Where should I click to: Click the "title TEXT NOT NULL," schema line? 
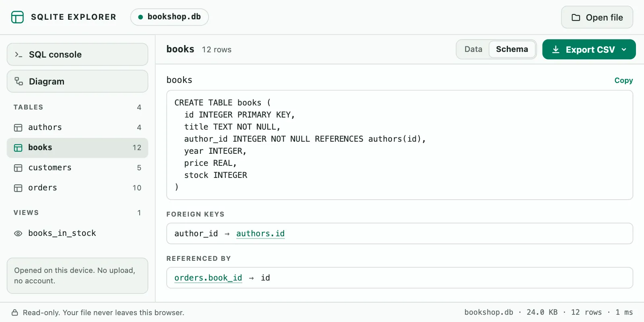point(232,127)
